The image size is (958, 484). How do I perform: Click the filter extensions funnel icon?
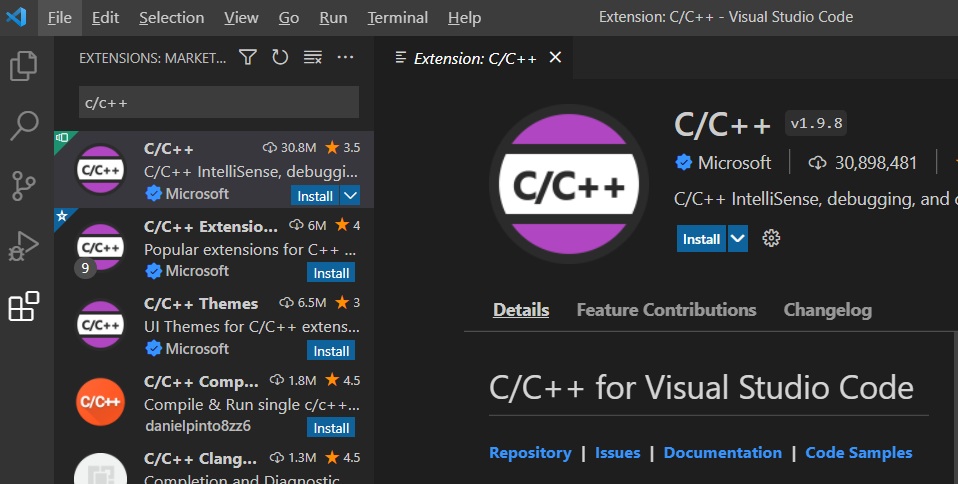pyautogui.click(x=248, y=58)
